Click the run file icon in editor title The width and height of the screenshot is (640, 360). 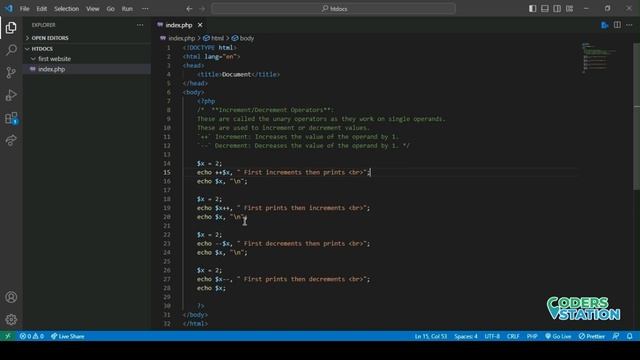pos(604,25)
